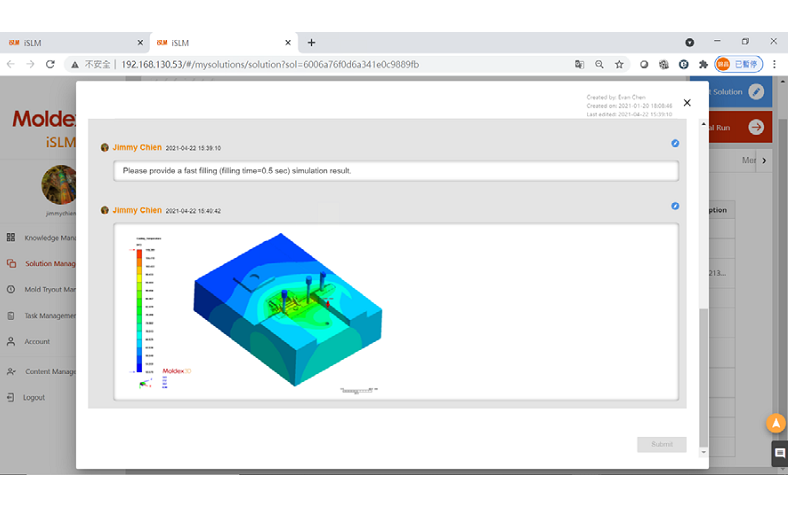This screenshot has width=788, height=515.
Task: Open Mold Tryout Management in the sidebar
Action: pyautogui.click(x=41, y=289)
